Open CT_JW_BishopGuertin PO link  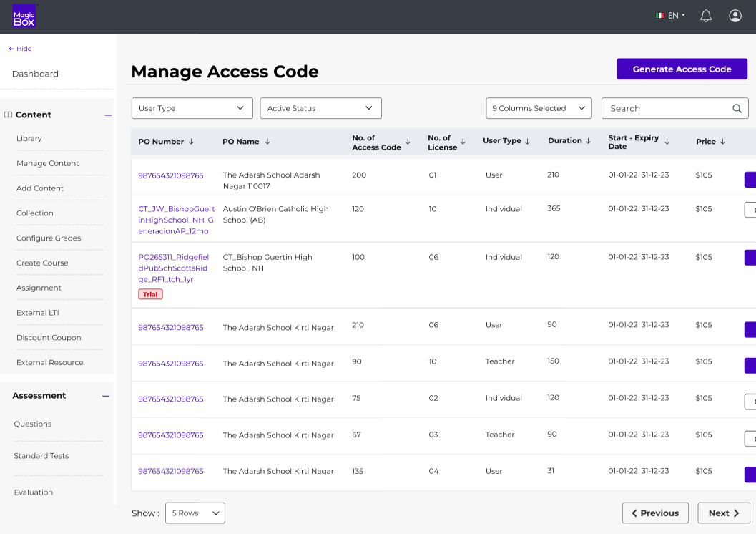pos(177,220)
